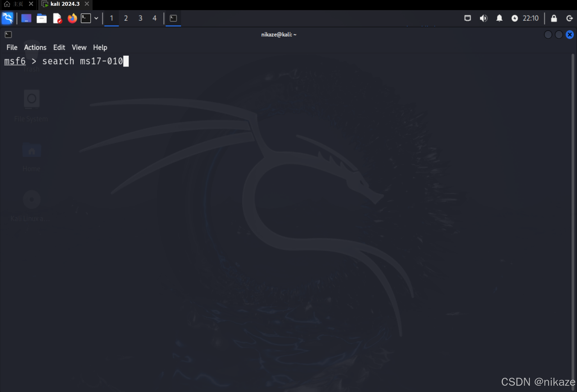Open the file manager launcher
577x392 pixels.
(42, 18)
